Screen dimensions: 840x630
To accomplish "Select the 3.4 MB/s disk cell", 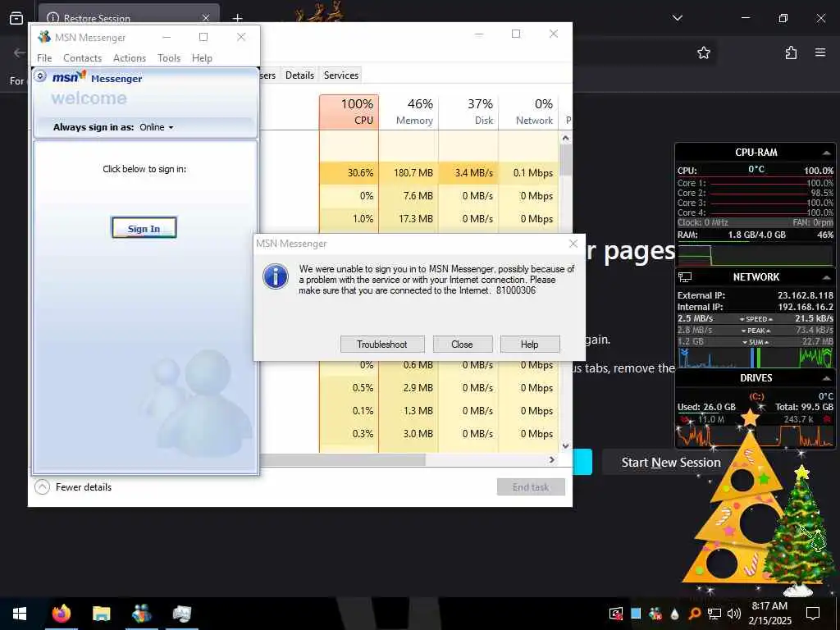I will pos(468,172).
